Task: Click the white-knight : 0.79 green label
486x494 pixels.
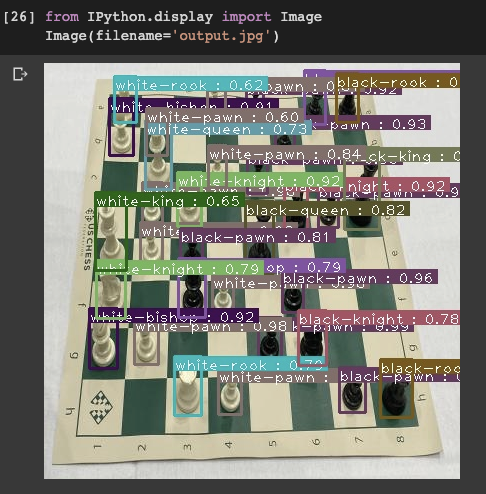Action: click(x=180, y=268)
